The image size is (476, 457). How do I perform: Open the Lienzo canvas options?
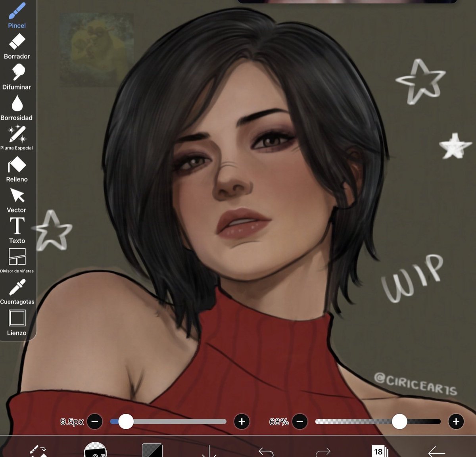tap(17, 323)
